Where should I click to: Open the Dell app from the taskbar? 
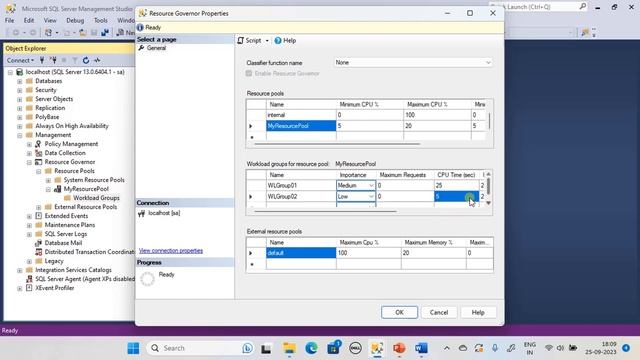(x=355, y=348)
